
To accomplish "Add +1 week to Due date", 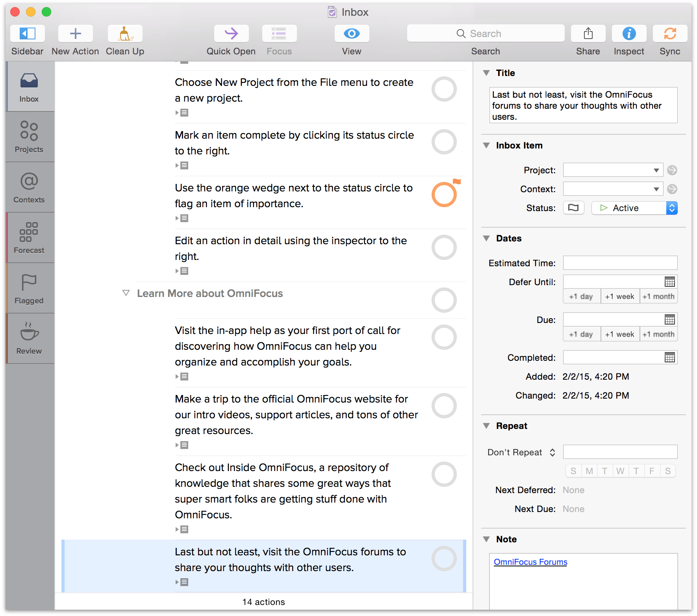I will coord(620,334).
